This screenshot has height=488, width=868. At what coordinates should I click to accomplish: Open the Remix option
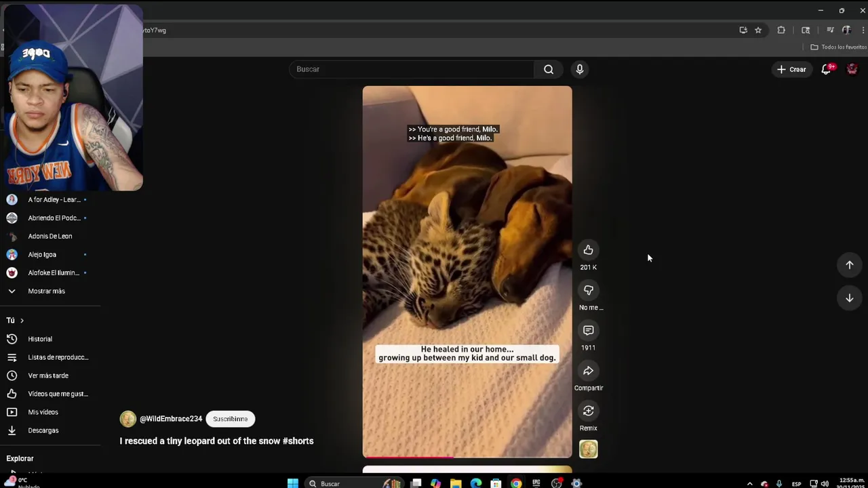[588, 411]
